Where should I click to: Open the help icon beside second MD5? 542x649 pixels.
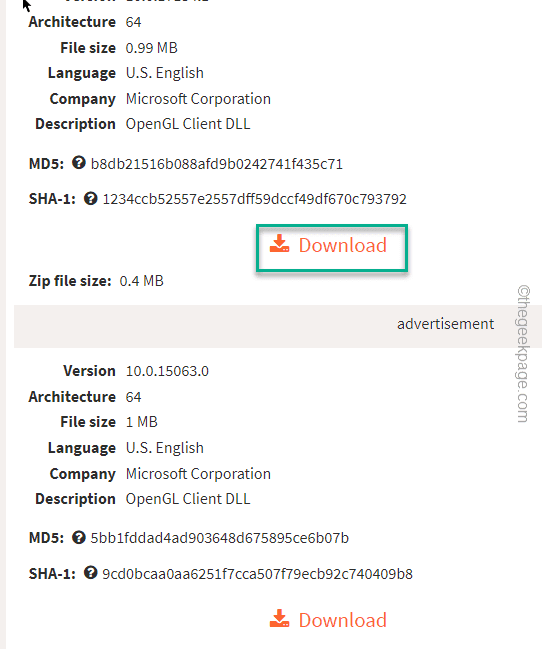point(79,537)
